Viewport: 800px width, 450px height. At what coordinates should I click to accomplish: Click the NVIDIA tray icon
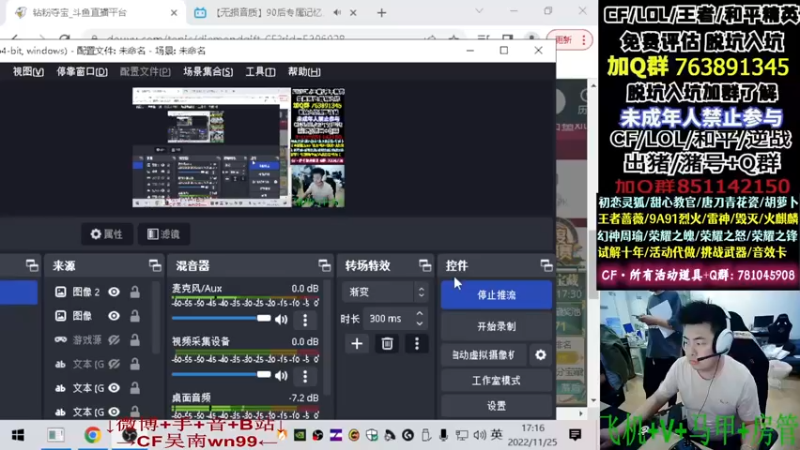click(x=299, y=435)
